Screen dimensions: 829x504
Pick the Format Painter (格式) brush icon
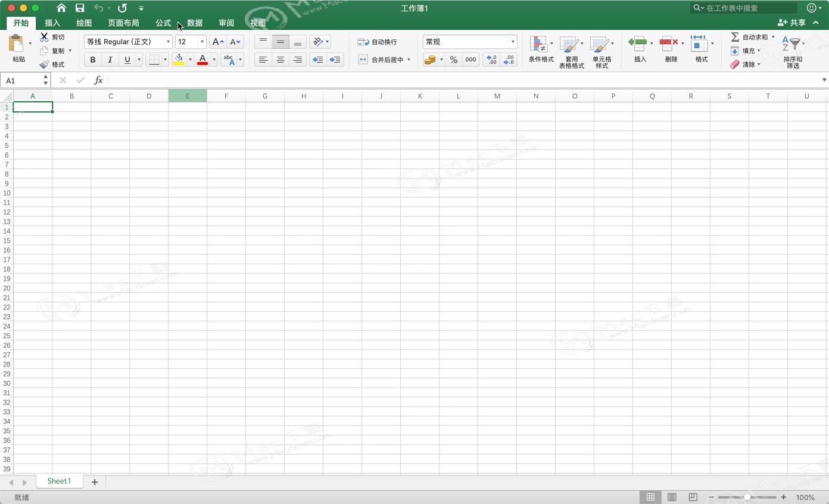pos(44,64)
